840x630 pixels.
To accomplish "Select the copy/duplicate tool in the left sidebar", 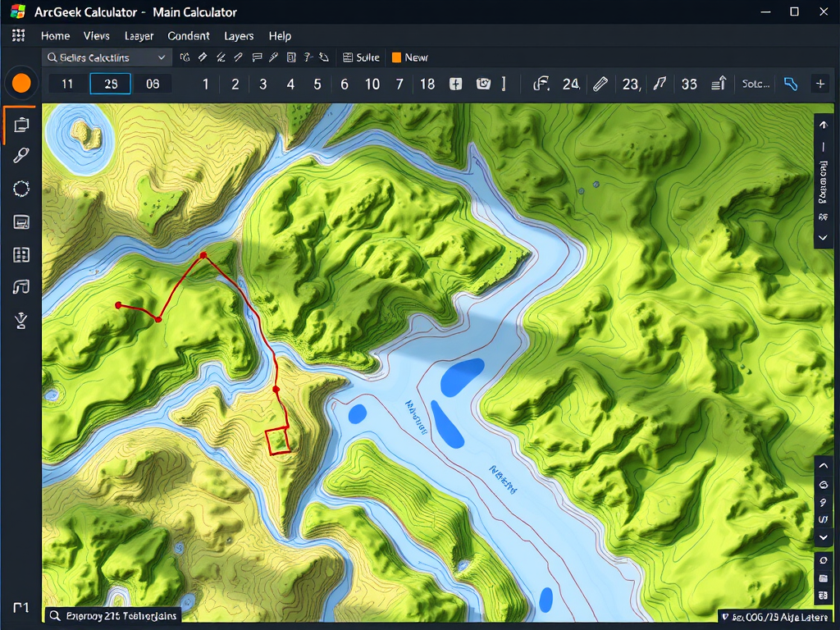I will (x=21, y=124).
